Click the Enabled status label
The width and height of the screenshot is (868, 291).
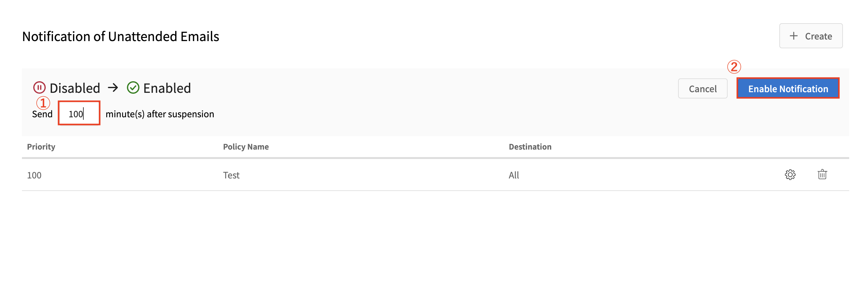167,88
